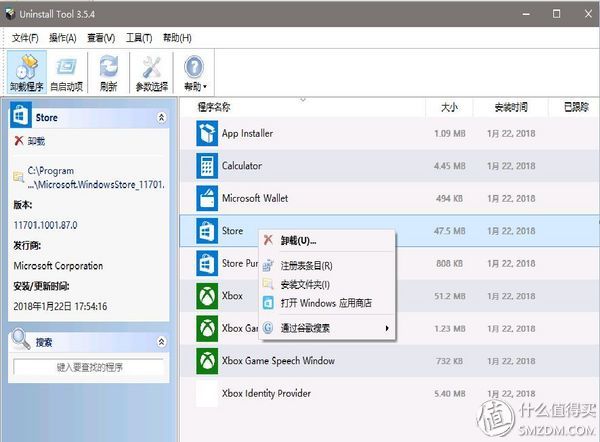Choose 打开 Windows 应用商店 context entry

[x=327, y=303]
